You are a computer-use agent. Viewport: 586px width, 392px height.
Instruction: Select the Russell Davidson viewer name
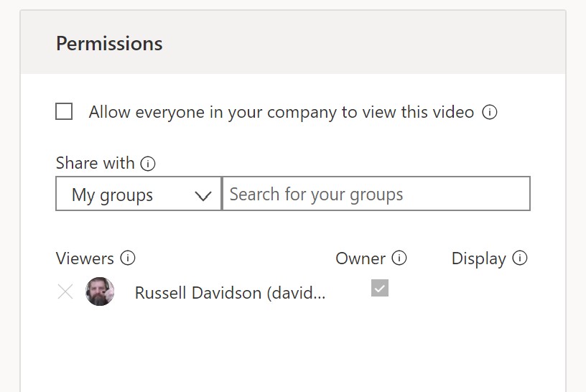coord(230,293)
